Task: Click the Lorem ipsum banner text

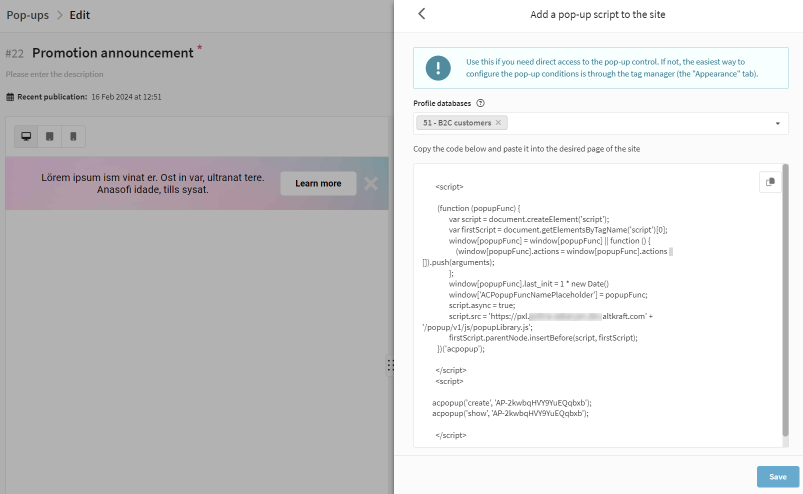Action: pyautogui.click(x=153, y=183)
